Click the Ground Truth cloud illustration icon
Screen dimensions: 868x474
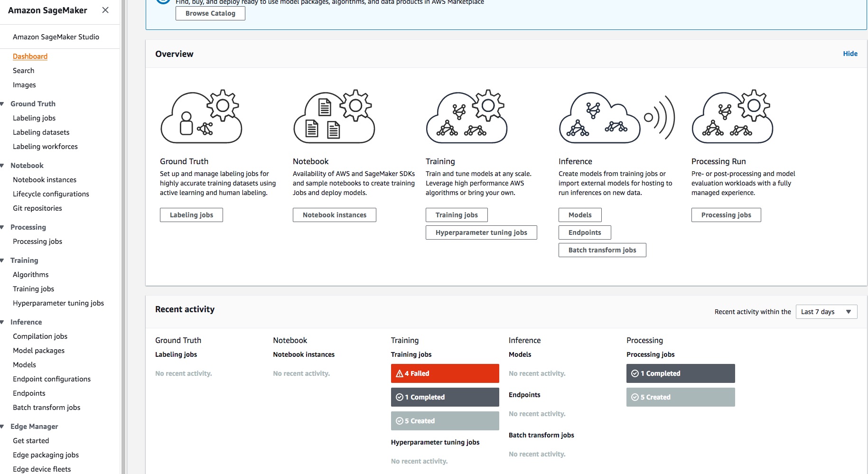click(x=202, y=117)
